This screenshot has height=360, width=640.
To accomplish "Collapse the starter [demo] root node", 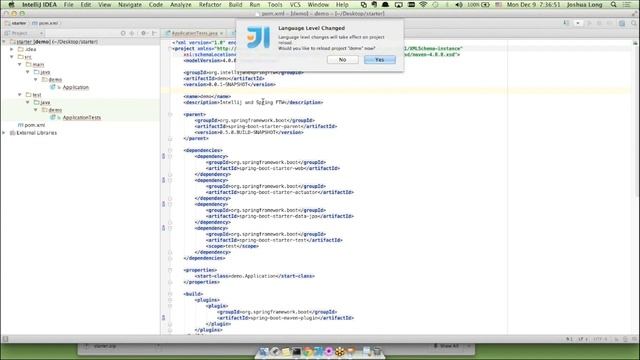I will point(4,42).
